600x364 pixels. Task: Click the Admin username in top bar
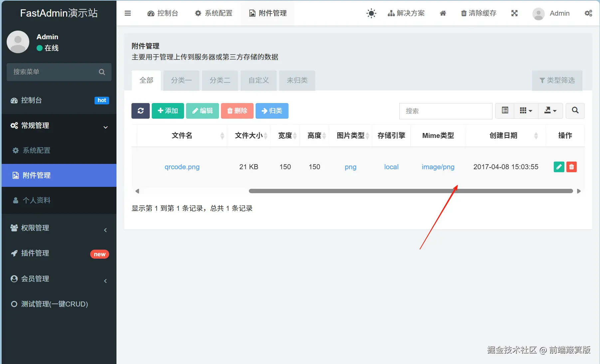[560, 13]
